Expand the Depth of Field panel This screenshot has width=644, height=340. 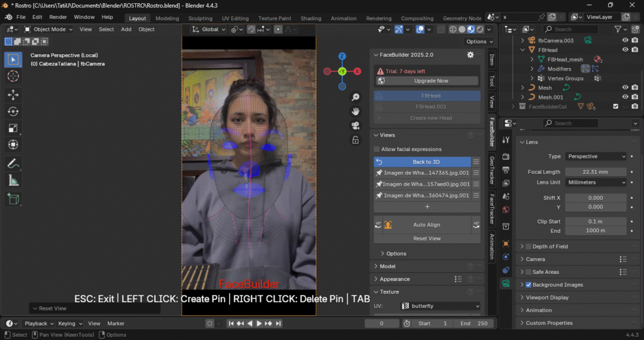(x=521, y=246)
